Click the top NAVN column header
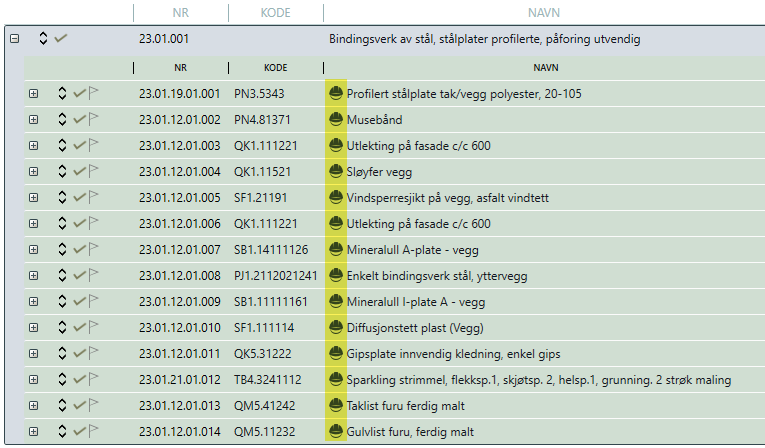This screenshot has width=765, height=448. click(x=543, y=13)
